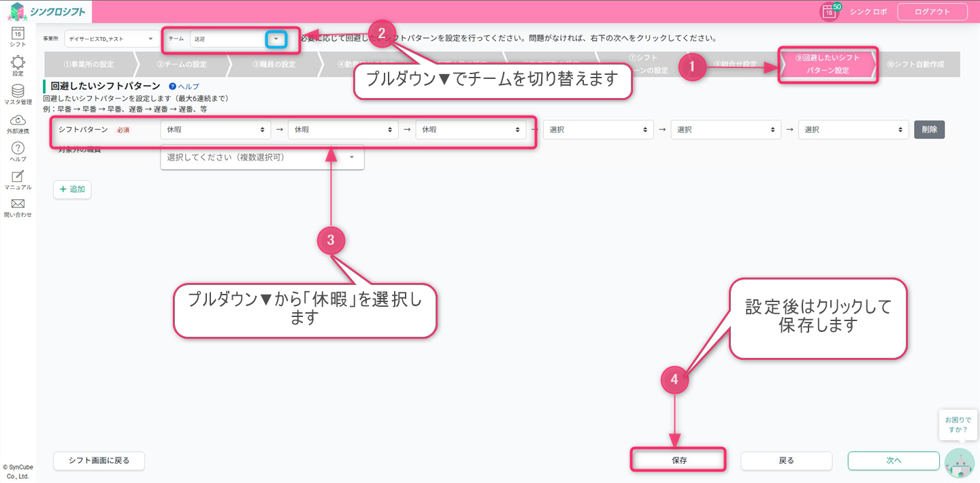Select ⑨回避したいシフトパターン設定 step tab
Image resolution: width=980 pixels, height=483 pixels.
click(827, 65)
